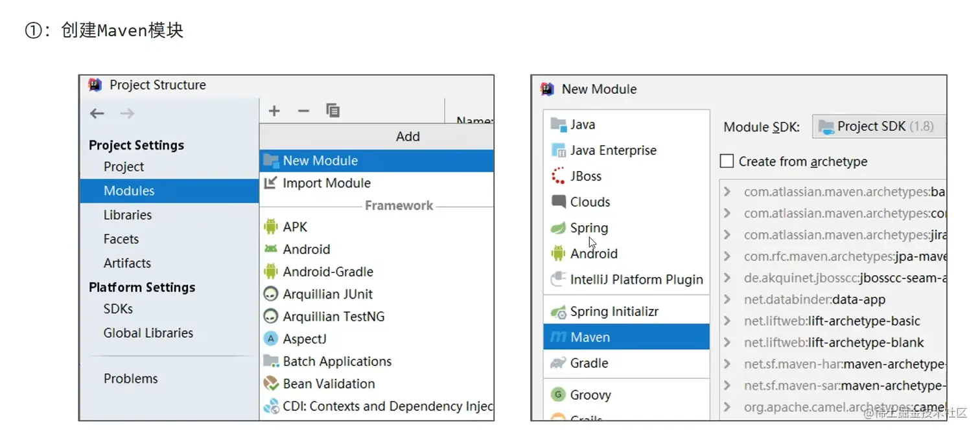Click the Batch Applications icon
The height and width of the screenshot is (432, 980).
(271, 361)
